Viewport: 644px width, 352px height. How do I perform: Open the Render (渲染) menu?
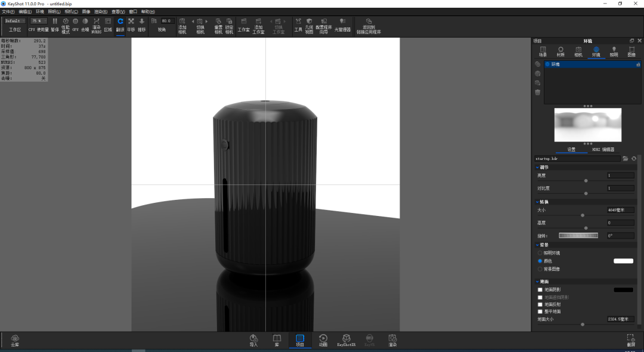pyautogui.click(x=101, y=12)
